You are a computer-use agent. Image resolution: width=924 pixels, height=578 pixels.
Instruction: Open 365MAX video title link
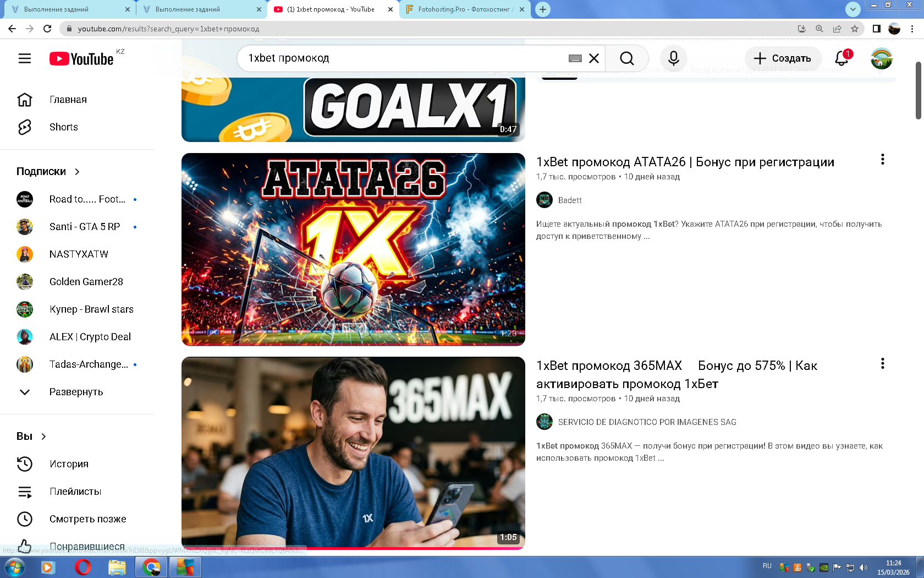coord(677,374)
